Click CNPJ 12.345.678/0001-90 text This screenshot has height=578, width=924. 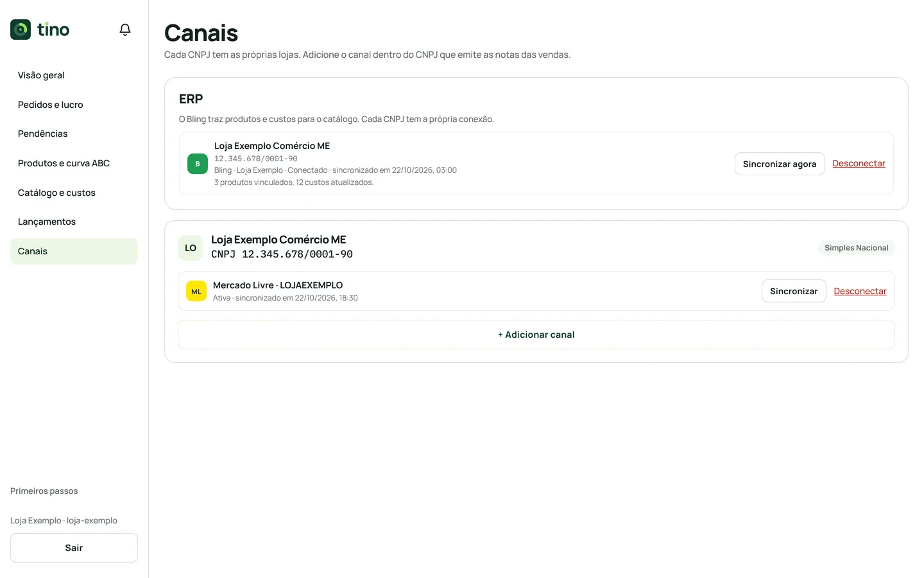(x=282, y=254)
